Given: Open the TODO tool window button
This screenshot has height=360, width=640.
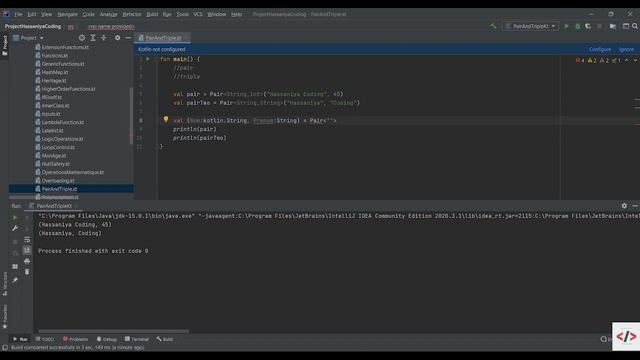Looking at the screenshot, I should tap(45, 339).
